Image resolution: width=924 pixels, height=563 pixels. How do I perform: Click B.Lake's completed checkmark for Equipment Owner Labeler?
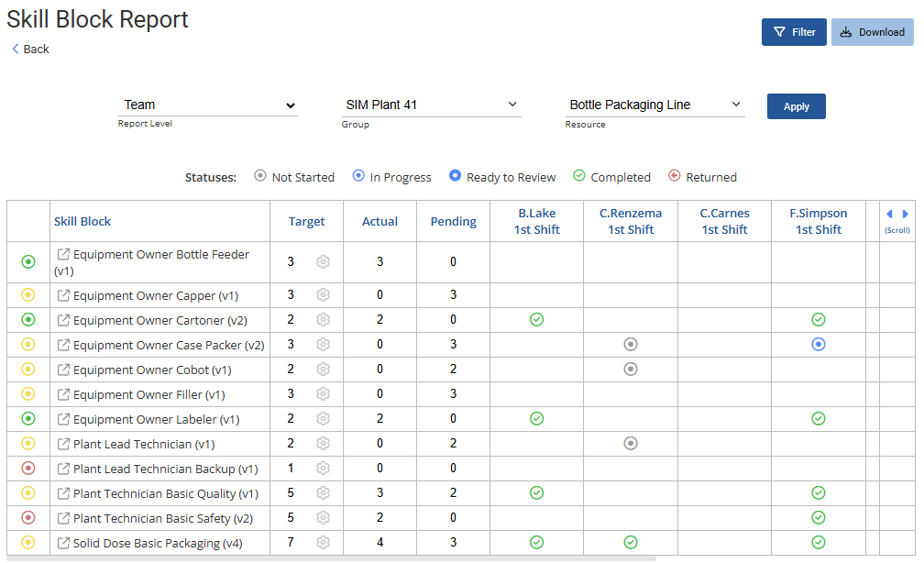(x=537, y=419)
